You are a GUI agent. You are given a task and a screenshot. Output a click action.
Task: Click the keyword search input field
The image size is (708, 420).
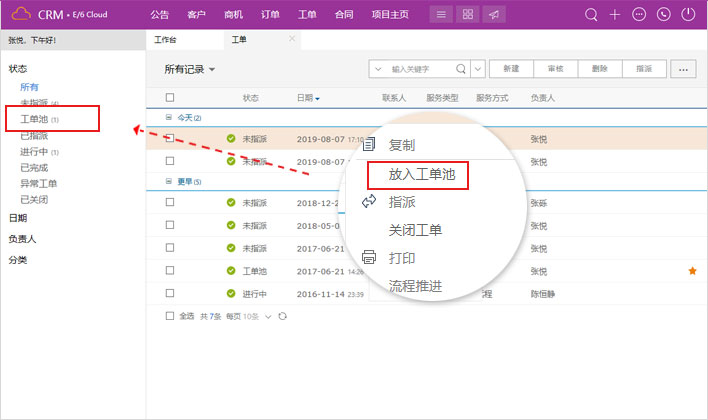pyautogui.click(x=421, y=69)
